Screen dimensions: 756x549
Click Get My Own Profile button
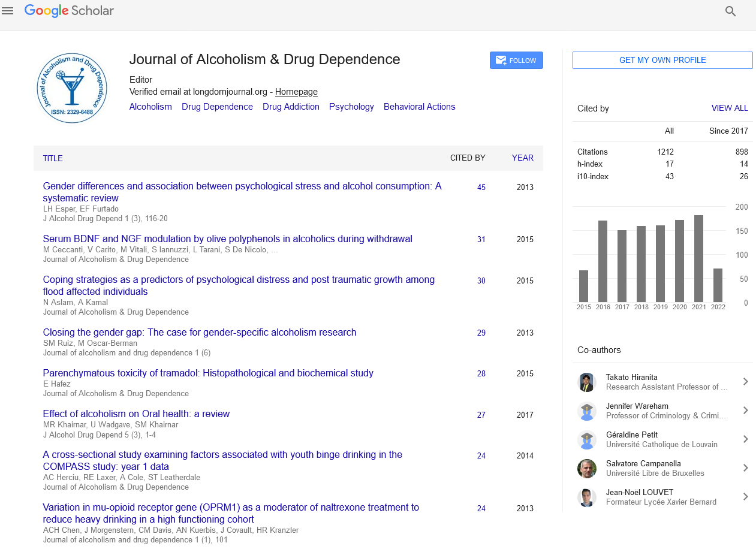662,60
